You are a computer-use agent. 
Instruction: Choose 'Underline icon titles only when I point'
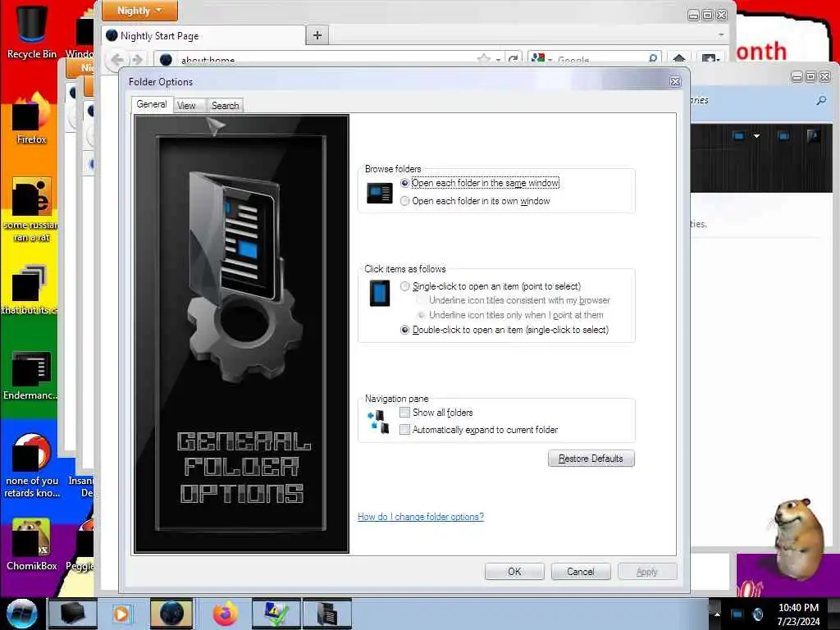pos(510,315)
